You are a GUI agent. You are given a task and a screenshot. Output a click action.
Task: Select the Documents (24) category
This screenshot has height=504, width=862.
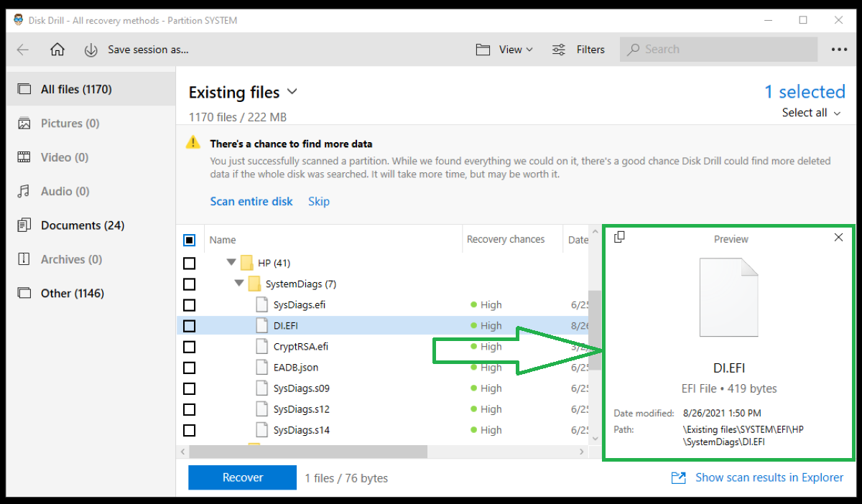(91, 225)
